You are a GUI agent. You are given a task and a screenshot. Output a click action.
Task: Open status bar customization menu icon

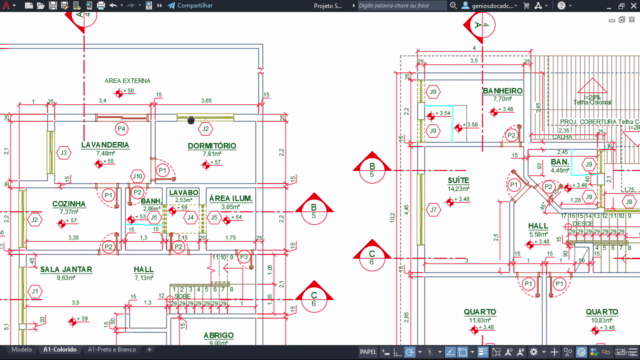(633, 352)
